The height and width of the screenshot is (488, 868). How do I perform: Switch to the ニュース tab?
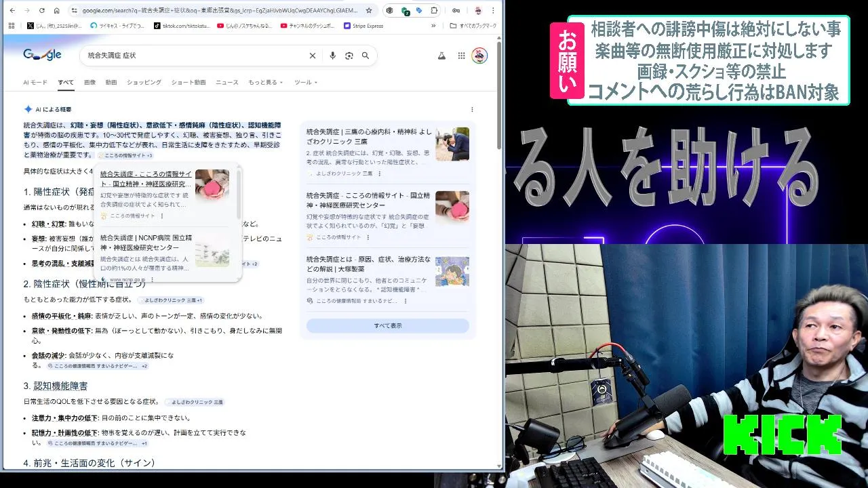point(227,82)
